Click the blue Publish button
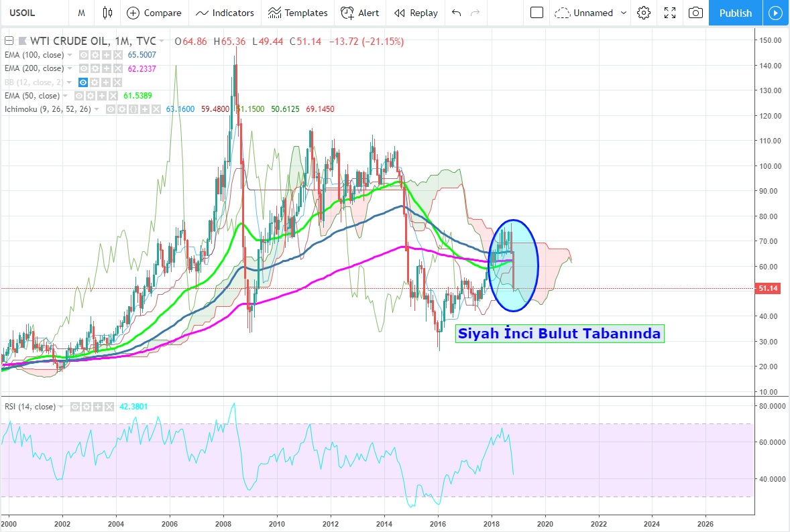The image size is (790, 532). pos(735,13)
